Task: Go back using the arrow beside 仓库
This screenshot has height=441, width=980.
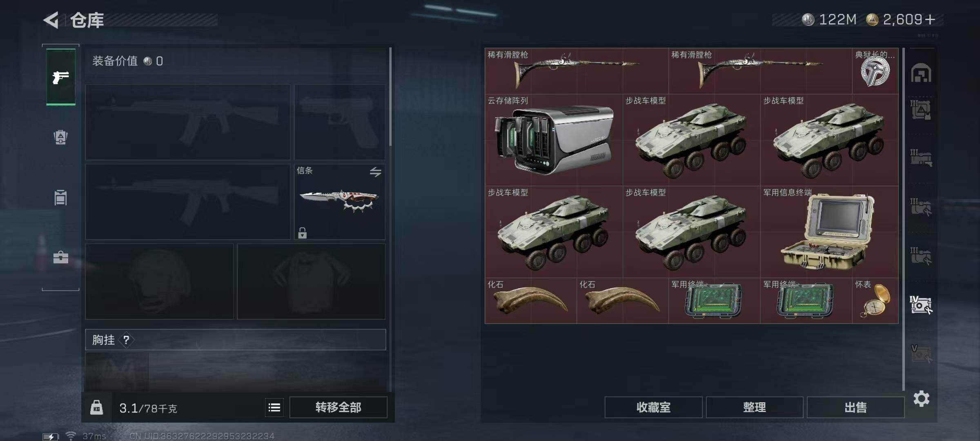Action: [x=51, y=20]
